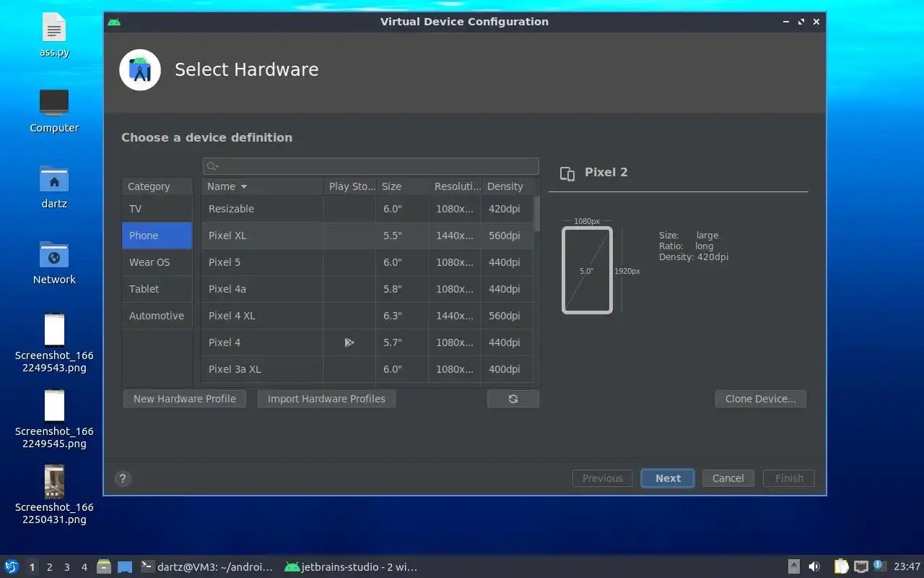Switch to workspace 3 in the taskbar
This screenshot has width=924, height=578.
[66, 567]
